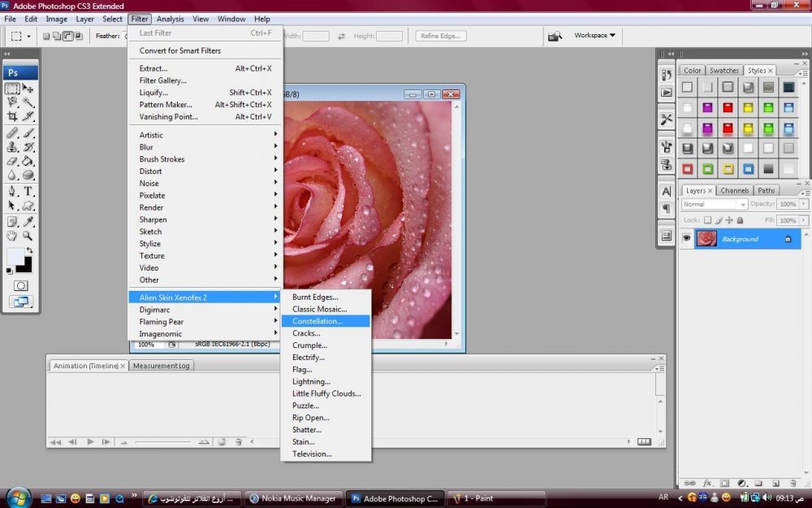Image resolution: width=812 pixels, height=508 pixels.
Task: Select the Pen tool
Action: [x=12, y=191]
